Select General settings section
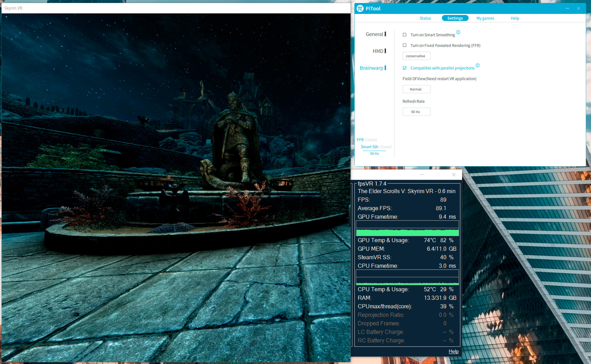 pos(376,34)
